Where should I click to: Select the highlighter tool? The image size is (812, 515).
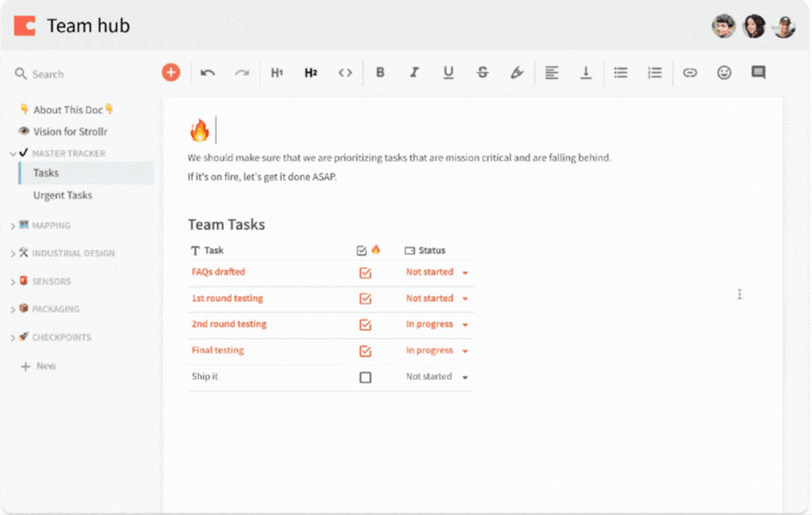(517, 73)
